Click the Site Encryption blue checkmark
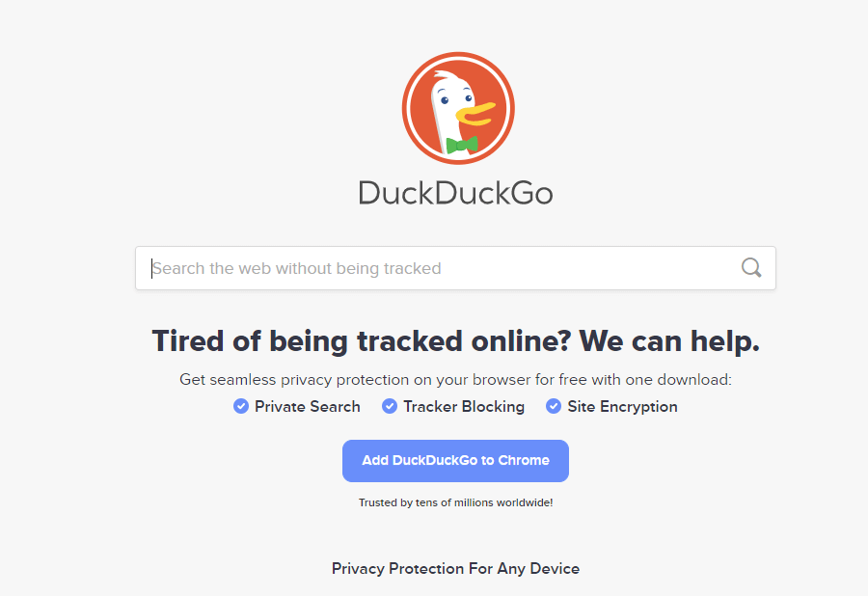Screen dimensions: 868x596 coord(554,406)
